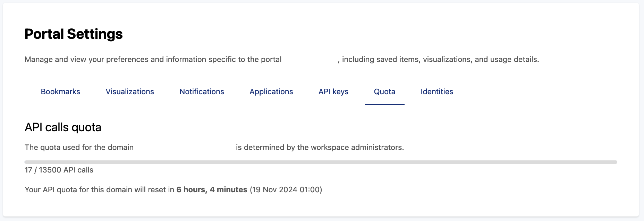Switch to the Visualizations tab
The width and height of the screenshot is (644, 221).
click(x=130, y=92)
